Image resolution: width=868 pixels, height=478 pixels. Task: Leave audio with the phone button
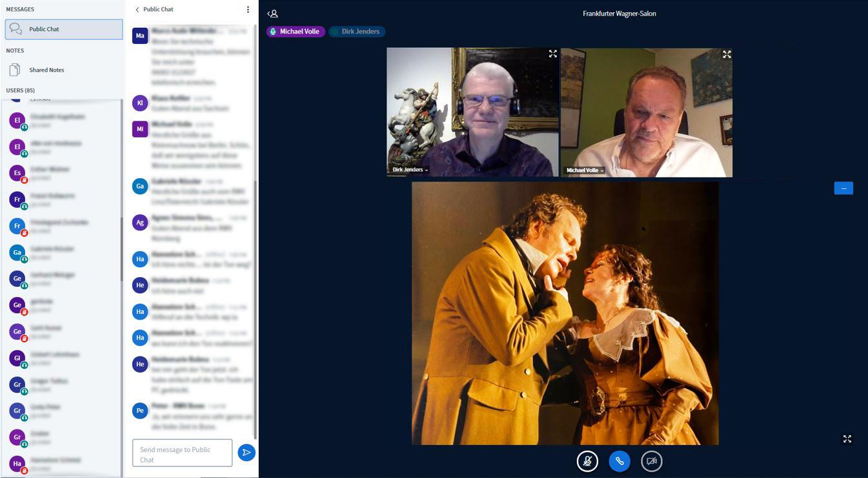click(x=620, y=461)
